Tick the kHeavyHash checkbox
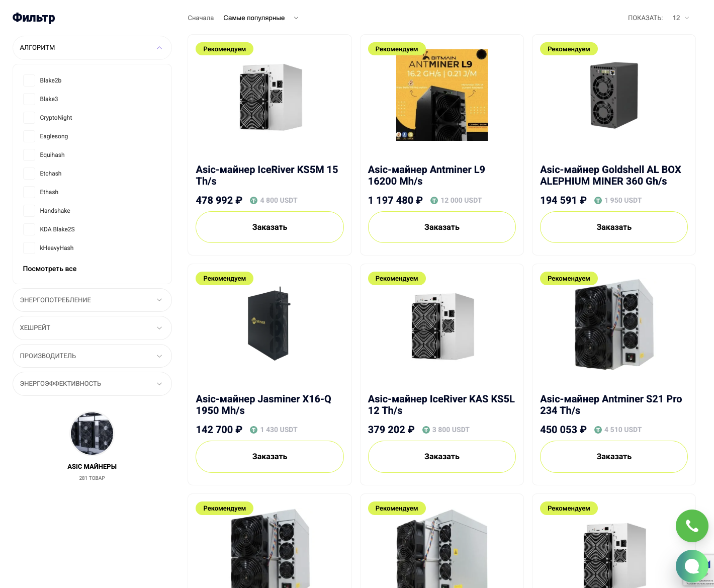Image resolution: width=714 pixels, height=588 pixels. (x=29, y=248)
